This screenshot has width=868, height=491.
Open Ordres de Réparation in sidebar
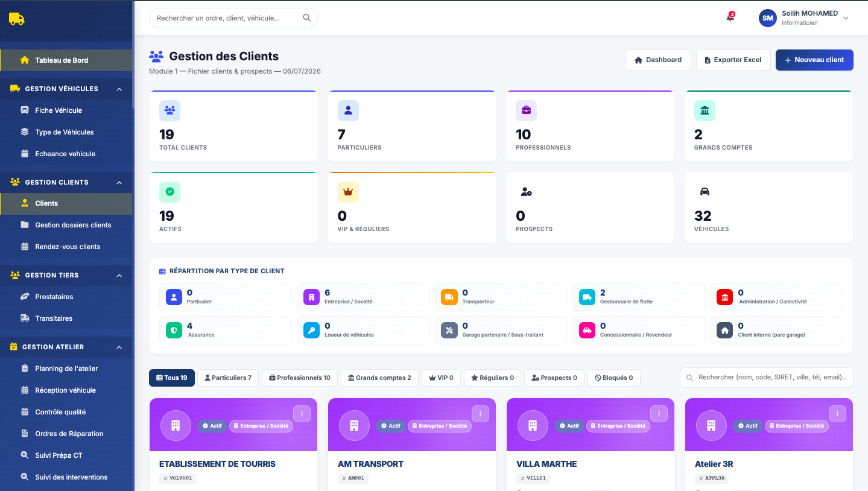coord(66,434)
